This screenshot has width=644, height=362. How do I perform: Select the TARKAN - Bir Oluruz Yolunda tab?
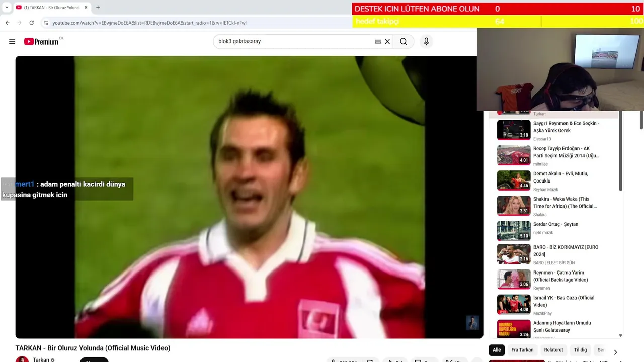pos(51,8)
